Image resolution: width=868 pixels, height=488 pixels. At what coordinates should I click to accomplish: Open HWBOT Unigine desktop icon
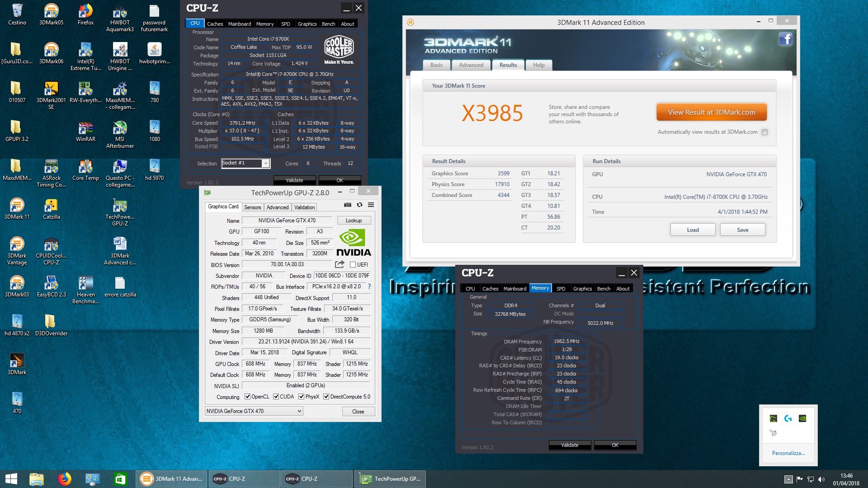click(x=120, y=56)
